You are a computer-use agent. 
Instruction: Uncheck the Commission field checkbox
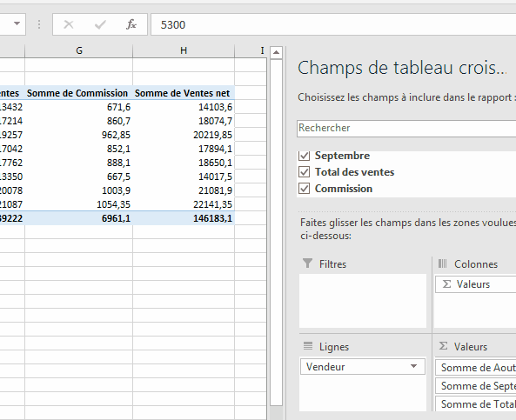[304, 189]
